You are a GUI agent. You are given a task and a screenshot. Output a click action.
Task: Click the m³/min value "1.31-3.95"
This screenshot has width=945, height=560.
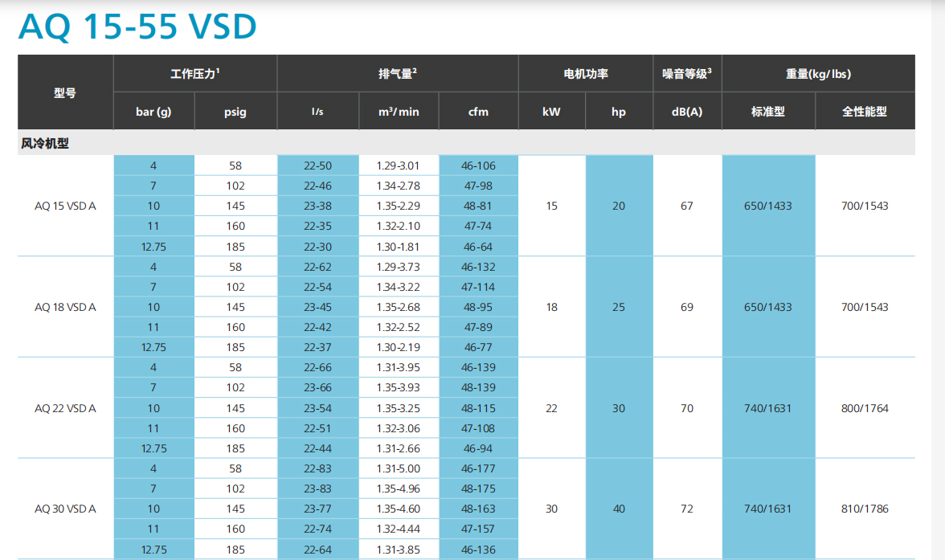(x=399, y=368)
